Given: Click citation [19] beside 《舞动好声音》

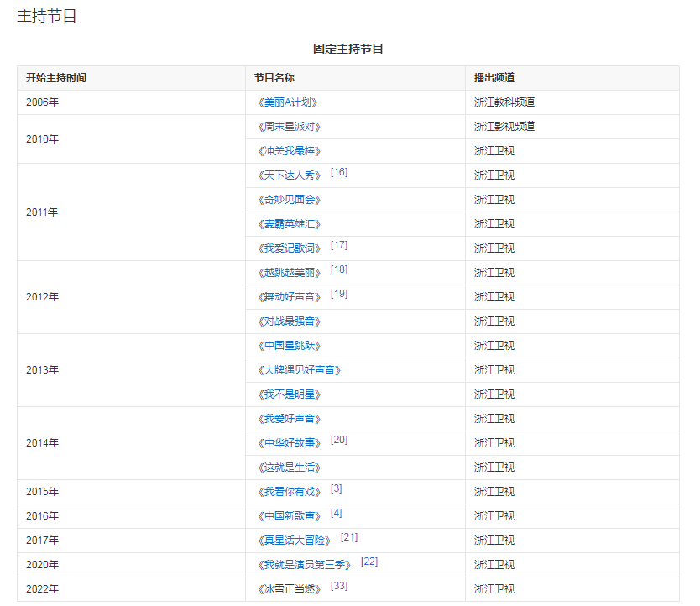Looking at the screenshot, I should (x=339, y=294).
